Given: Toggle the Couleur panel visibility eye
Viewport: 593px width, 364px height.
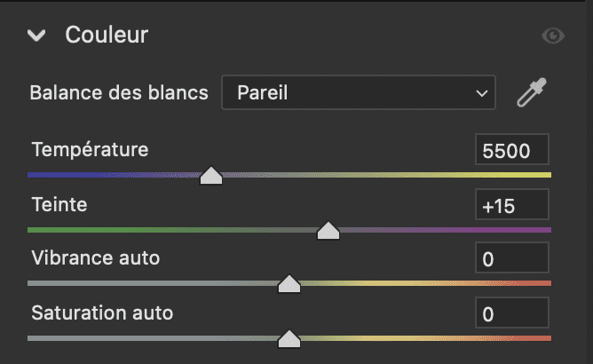Looking at the screenshot, I should tap(553, 36).
